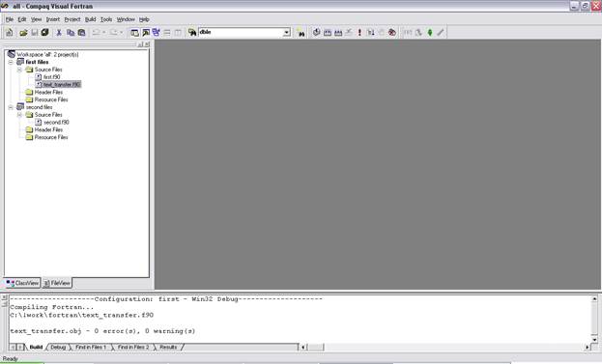Click the Search icon right of find box
Viewport: 602px width, 364px height.
coord(301,33)
